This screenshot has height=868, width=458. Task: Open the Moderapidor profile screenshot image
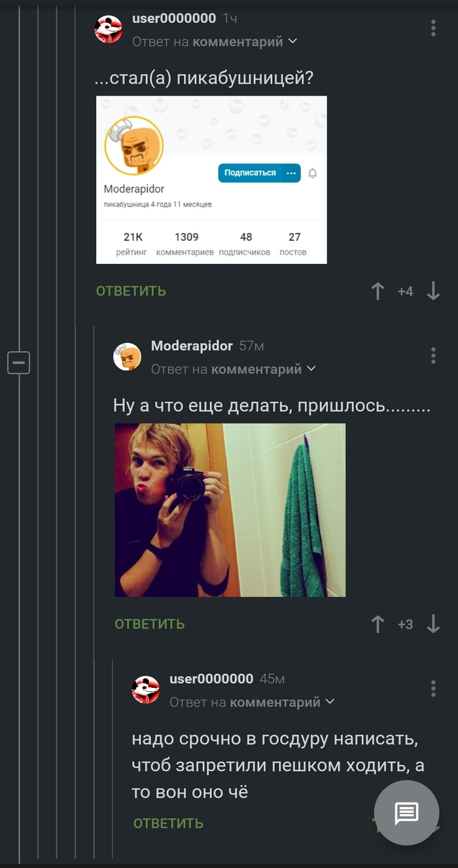click(x=211, y=180)
